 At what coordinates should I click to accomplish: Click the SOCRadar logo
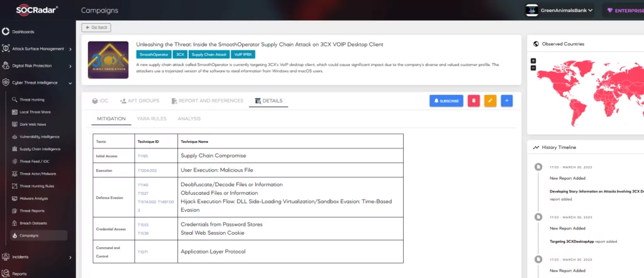(37, 10)
